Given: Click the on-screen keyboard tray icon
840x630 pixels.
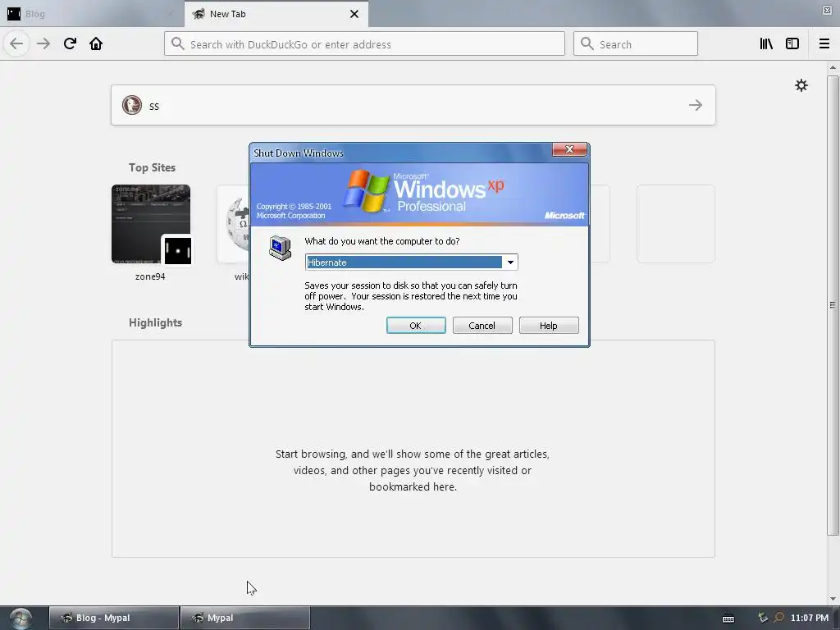Looking at the screenshot, I should click(x=728, y=619).
